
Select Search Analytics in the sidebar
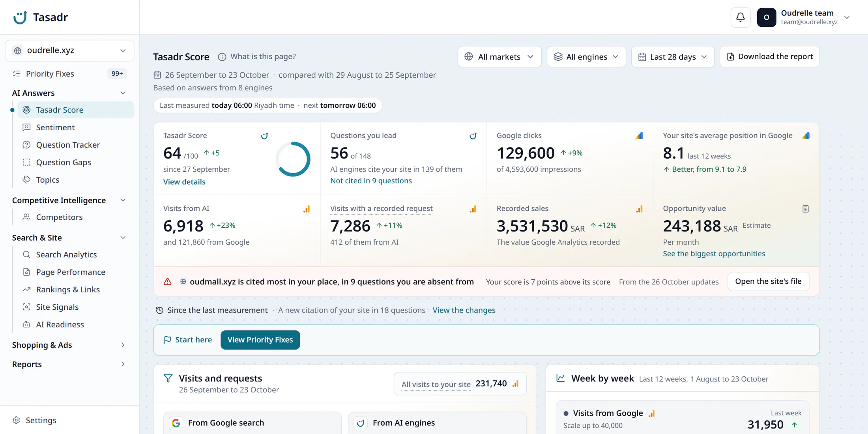pyautogui.click(x=76, y=255)
